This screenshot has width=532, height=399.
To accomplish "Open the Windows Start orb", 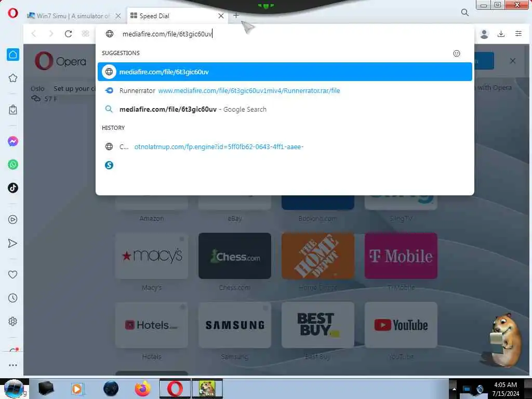I will (x=14, y=389).
